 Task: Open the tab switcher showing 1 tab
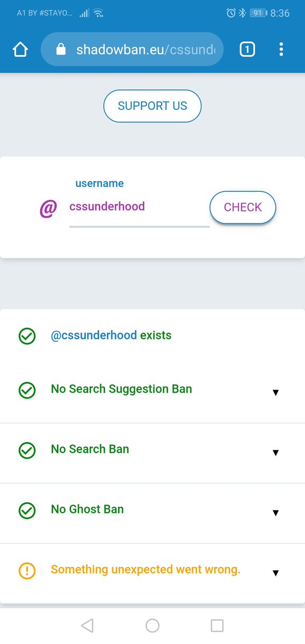tap(247, 49)
